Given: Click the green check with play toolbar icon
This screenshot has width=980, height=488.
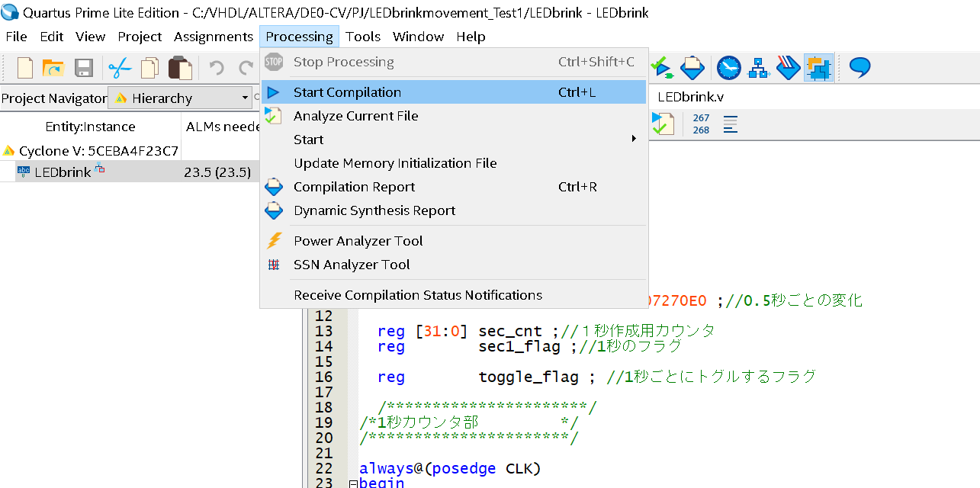Looking at the screenshot, I should point(661,68).
